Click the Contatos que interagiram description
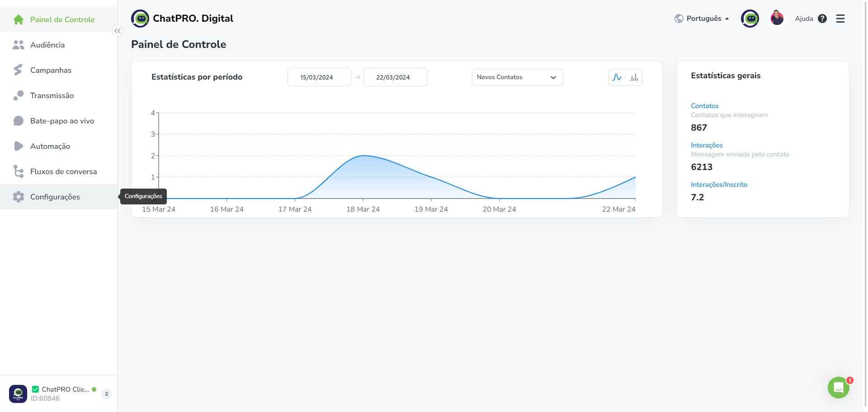Screen dimensions: 868x412 pos(729,115)
